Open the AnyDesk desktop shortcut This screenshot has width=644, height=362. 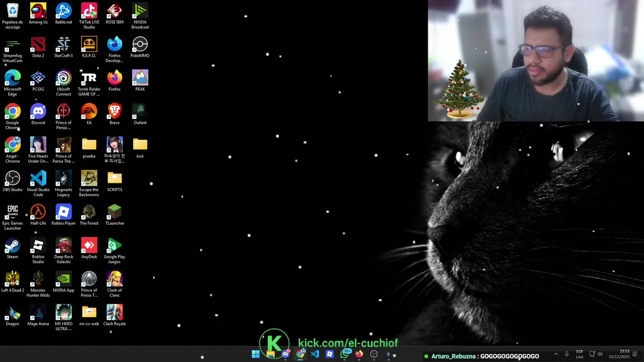[89, 249]
